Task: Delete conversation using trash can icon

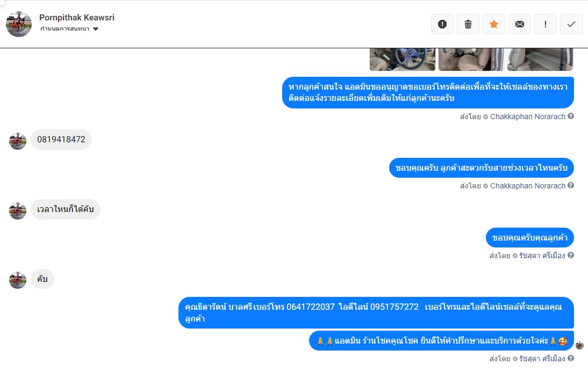Action: [468, 24]
